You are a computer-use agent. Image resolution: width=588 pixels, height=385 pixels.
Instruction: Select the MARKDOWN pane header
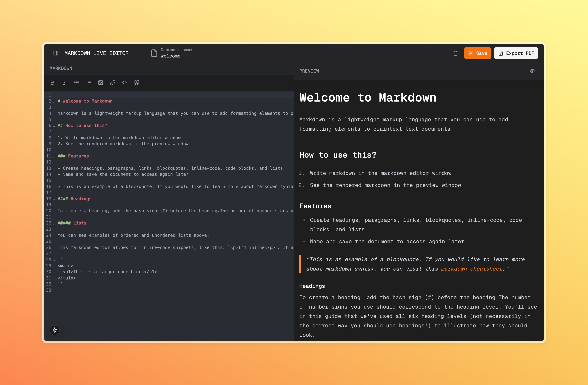[61, 68]
